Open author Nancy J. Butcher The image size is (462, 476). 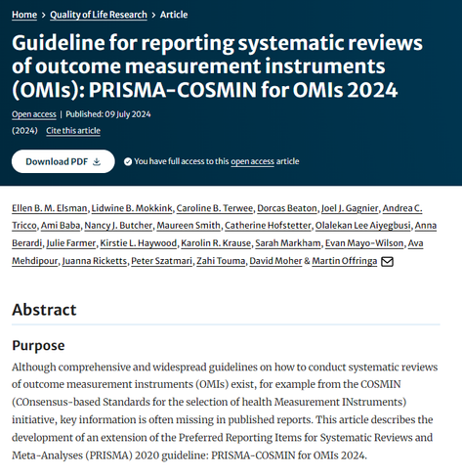click(x=118, y=226)
